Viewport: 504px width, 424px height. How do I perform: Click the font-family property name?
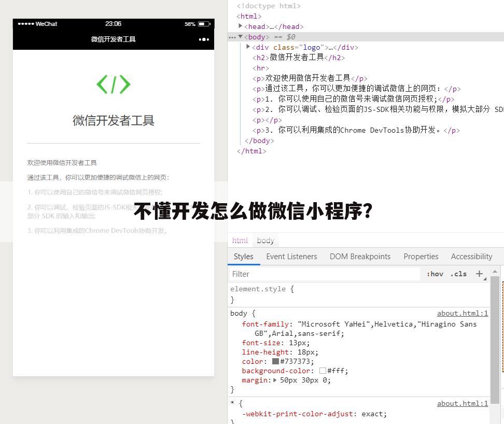[x=265, y=324]
